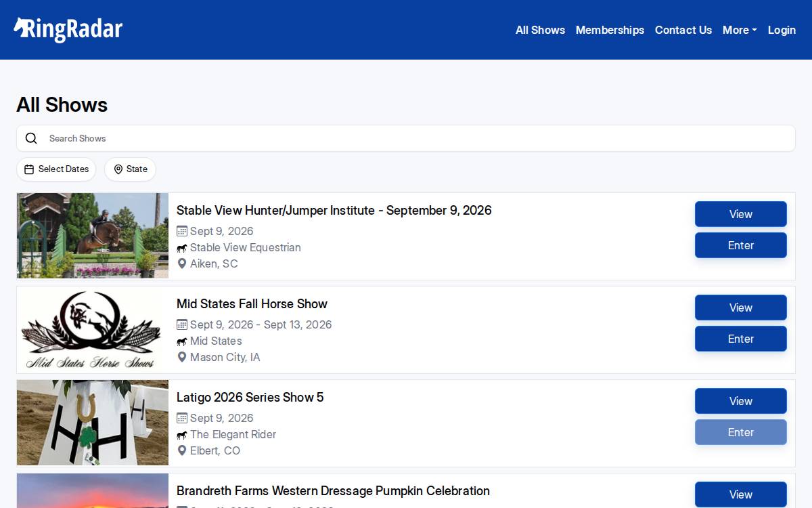The image size is (812, 508).
Task: Open the State filter
Action: point(130,169)
